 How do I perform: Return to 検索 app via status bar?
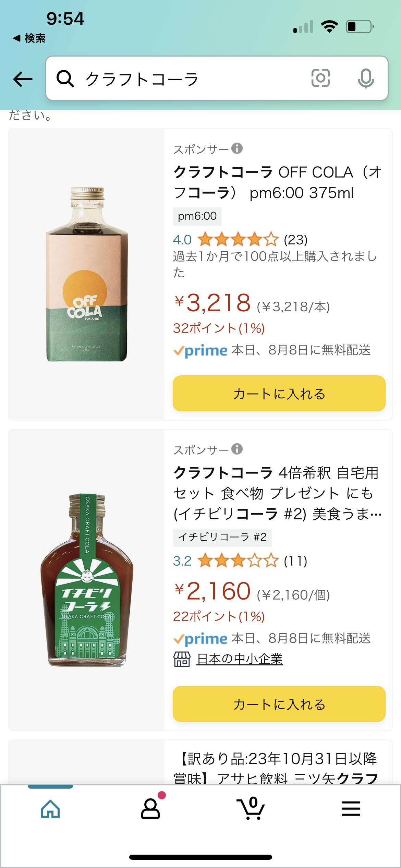(x=29, y=38)
